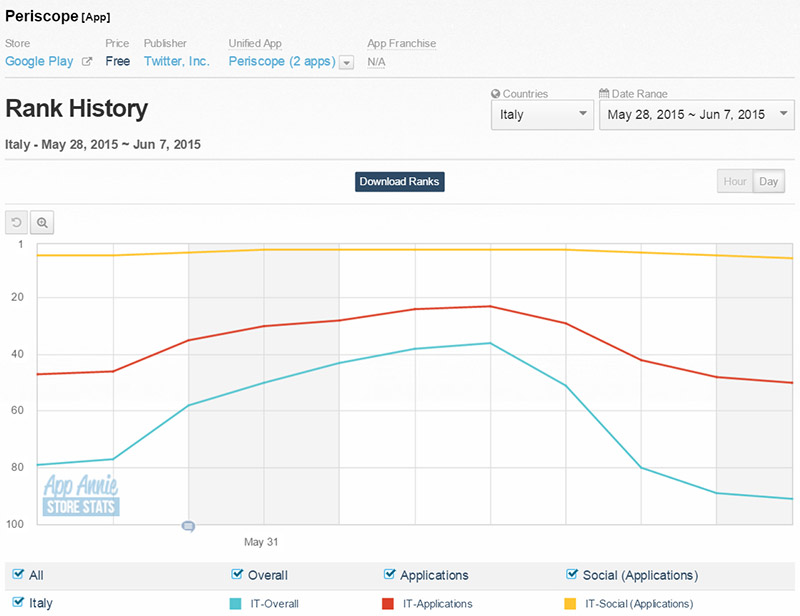Click the App Franchise column label
This screenshot has width=800, height=616.
pyautogui.click(x=402, y=43)
